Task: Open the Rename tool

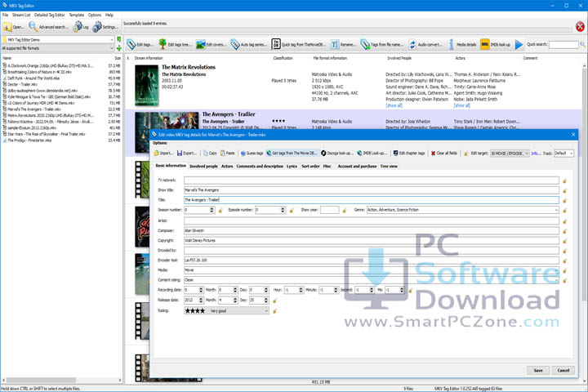Action: (x=343, y=45)
